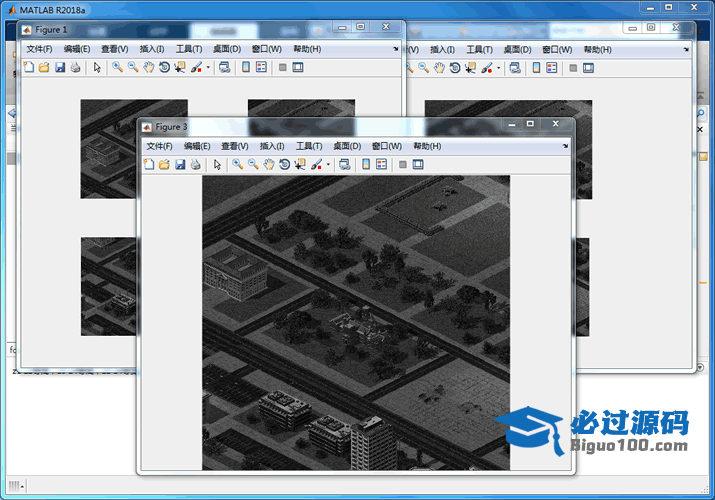
Task: Enable Rotate 3D tool in Figure 3
Action: (285, 165)
